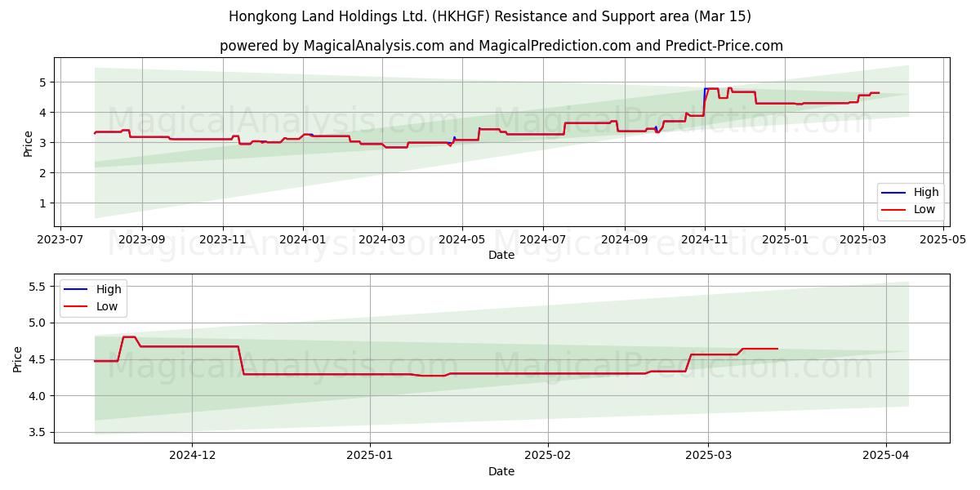Screen dimensions: 980x490
Task: Click 'Low' in the top chart legend
Action: pos(925,210)
